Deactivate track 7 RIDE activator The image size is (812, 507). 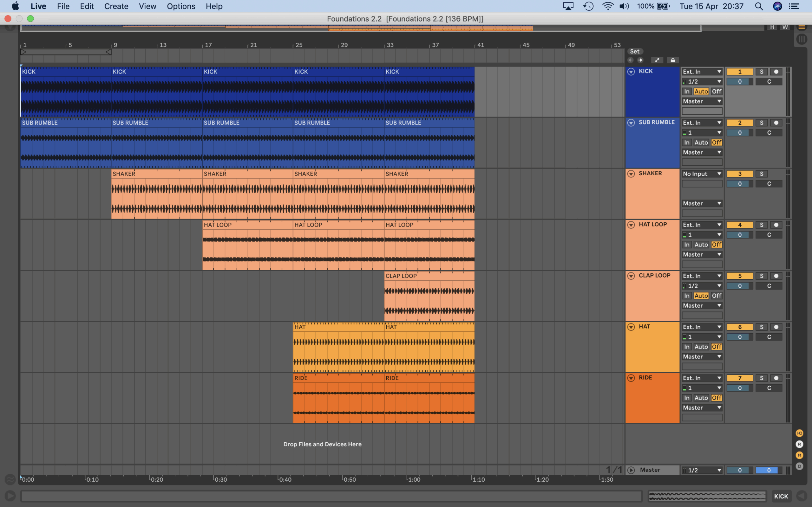tap(740, 378)
